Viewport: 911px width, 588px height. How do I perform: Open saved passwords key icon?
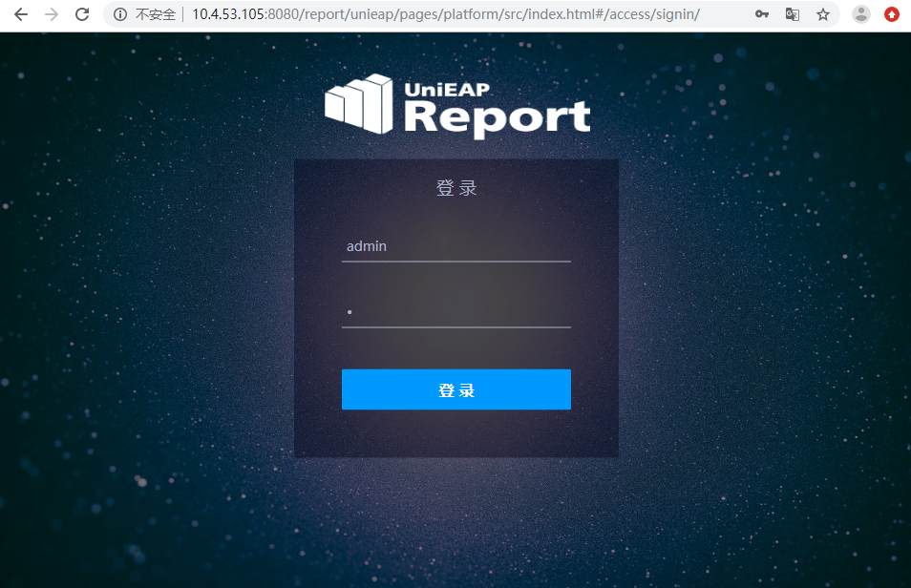click(762, 14)
